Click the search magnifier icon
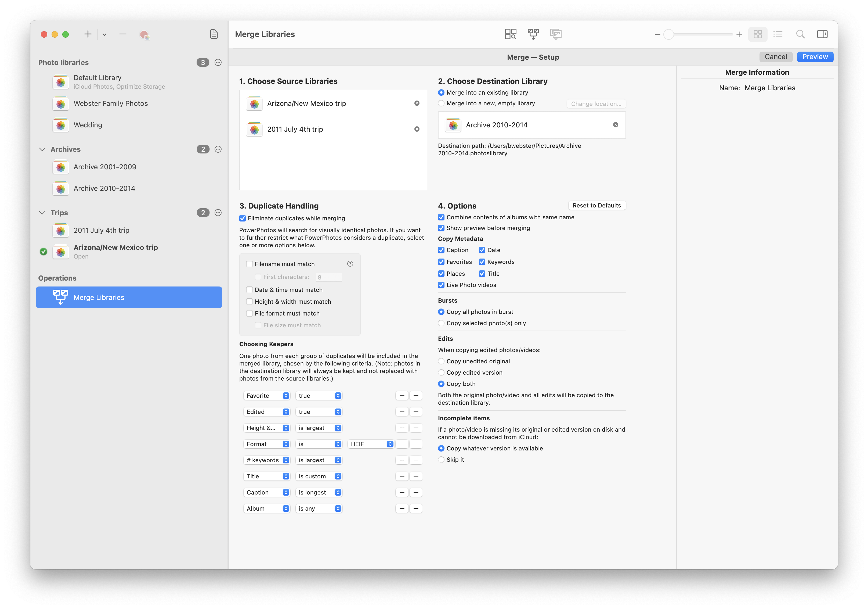The width and height of the screenshot is (868, 609). coord(800,34)
